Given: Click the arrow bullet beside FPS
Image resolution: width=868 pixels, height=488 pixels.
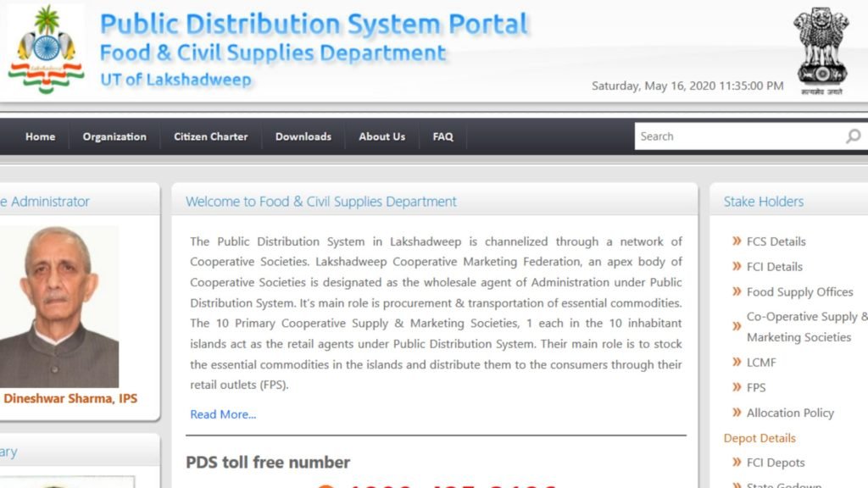Looking at the screenshot, I should click(737, 388).
